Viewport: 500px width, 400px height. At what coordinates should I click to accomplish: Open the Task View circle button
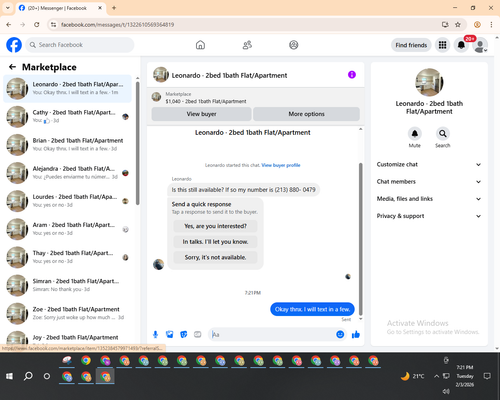47,376
